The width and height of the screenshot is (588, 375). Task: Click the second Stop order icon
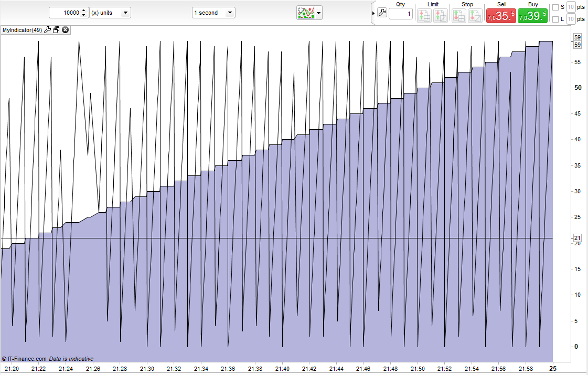click(475, 16)
